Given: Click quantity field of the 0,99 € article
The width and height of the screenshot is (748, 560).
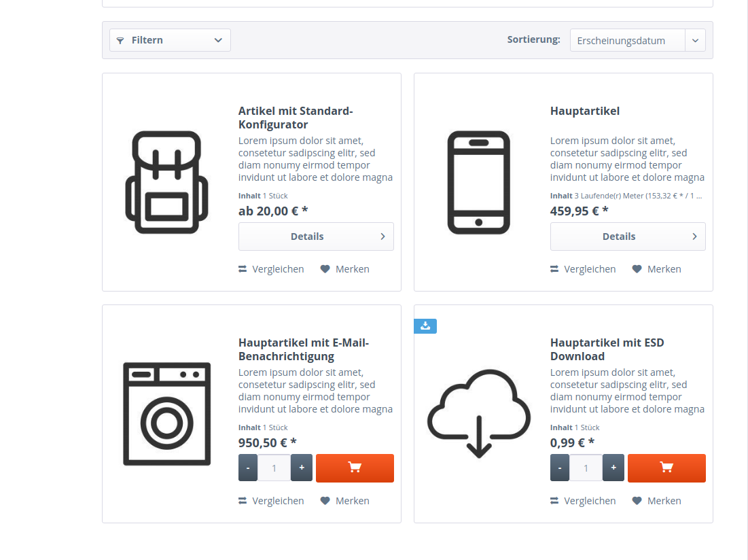Looking at the screenshot, I should (x=586, y=468).
